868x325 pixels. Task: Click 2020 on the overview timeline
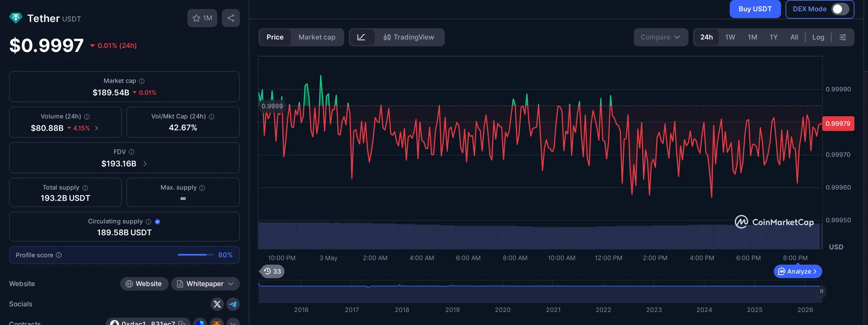[x=503, y=310]
